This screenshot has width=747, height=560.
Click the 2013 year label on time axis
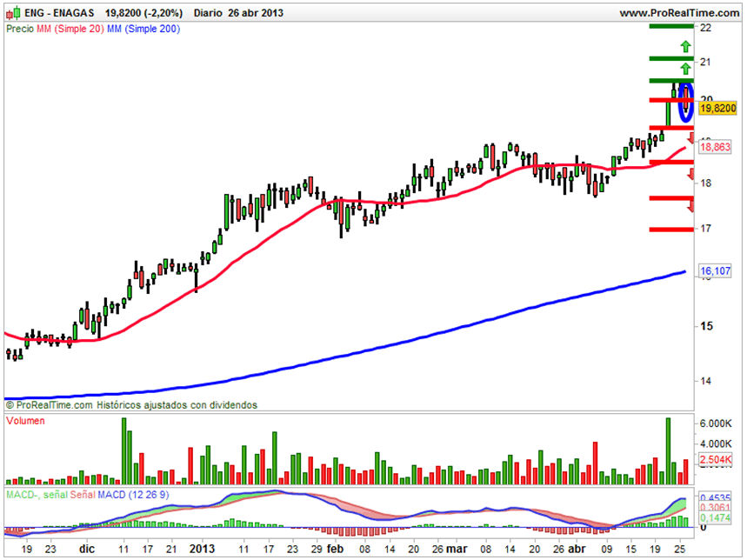point(202,549)
